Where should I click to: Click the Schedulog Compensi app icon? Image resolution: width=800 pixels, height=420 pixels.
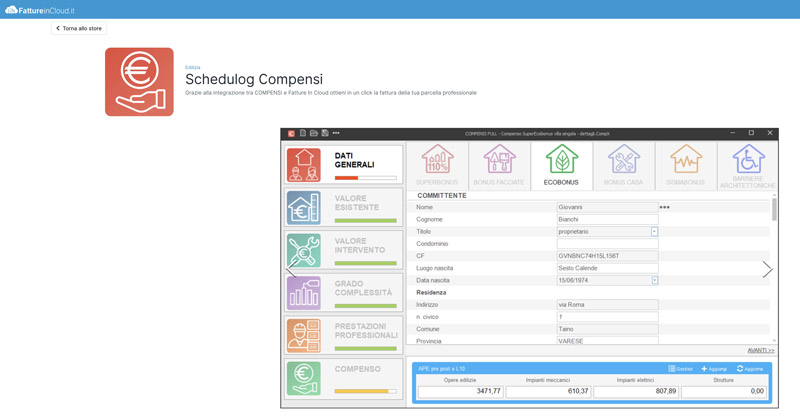(x=139, y=82)
